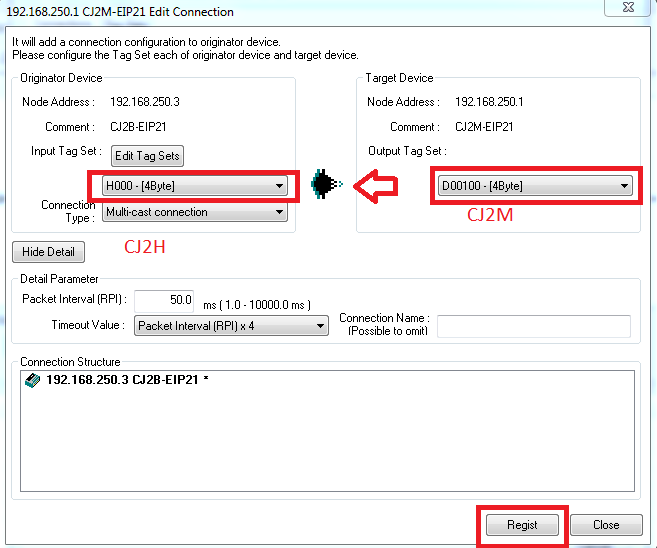Click the device icon beside 192.168.250.3 CJ2B-EIP21
The width and height of the screenshot is (657, 548).
32,380
